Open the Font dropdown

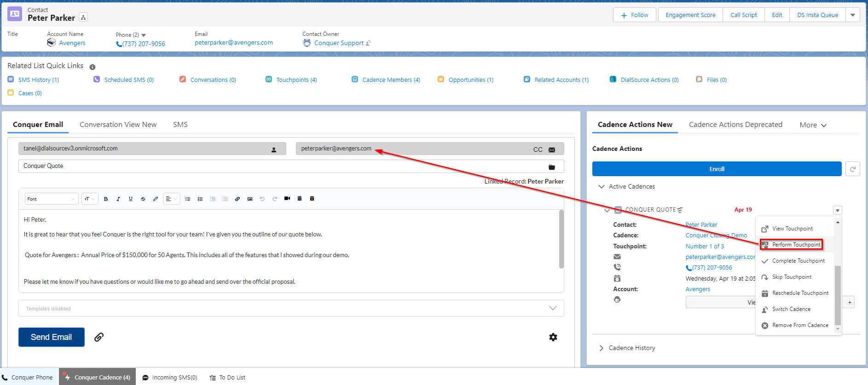(x=51, y=199)
